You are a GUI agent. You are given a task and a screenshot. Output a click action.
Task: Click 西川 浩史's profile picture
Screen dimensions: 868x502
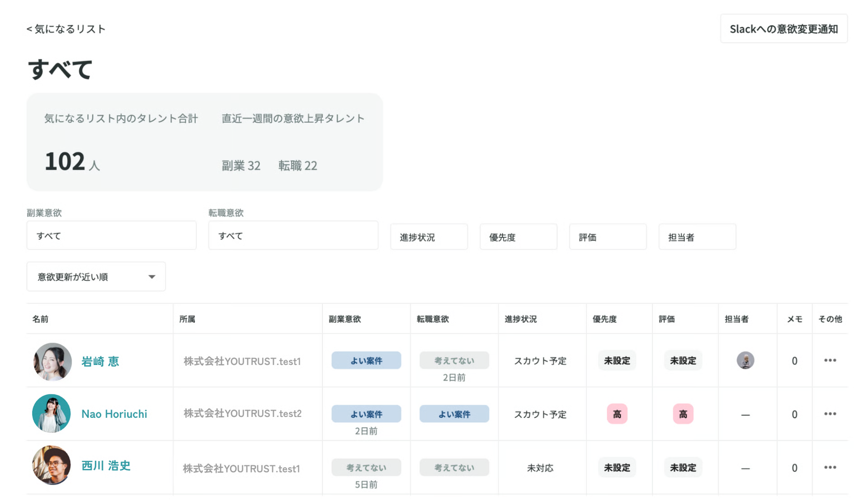pos(52,466)
